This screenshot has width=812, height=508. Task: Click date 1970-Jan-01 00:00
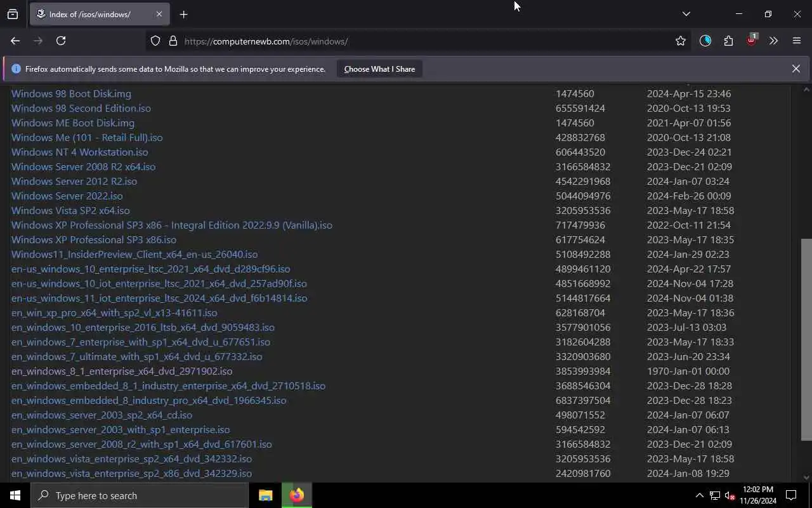click(x=688, y=371)
